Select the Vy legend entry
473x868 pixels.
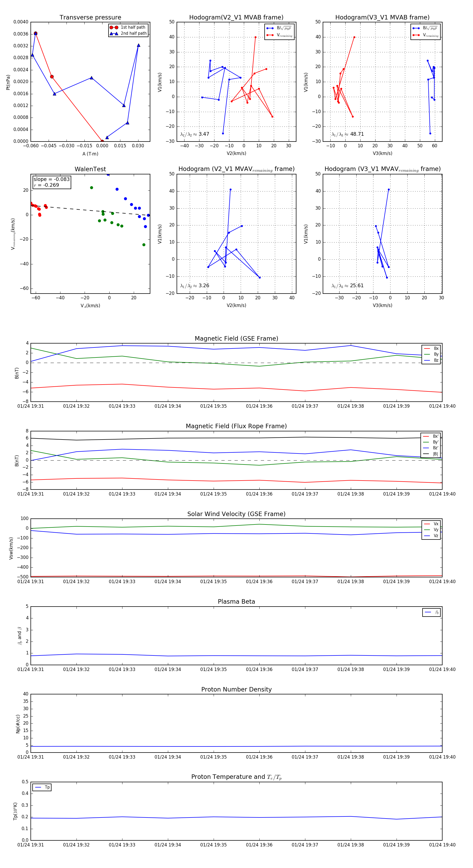tap(431, 530)
